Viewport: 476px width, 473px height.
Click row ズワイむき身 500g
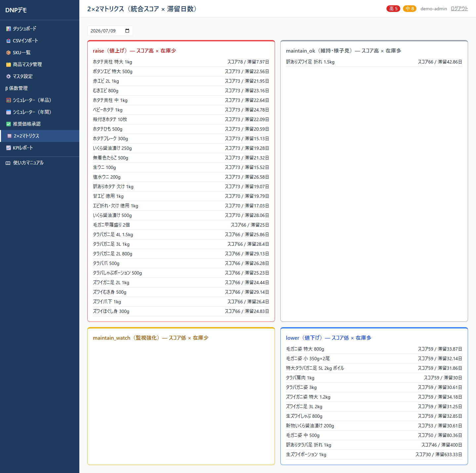(181, 292)
